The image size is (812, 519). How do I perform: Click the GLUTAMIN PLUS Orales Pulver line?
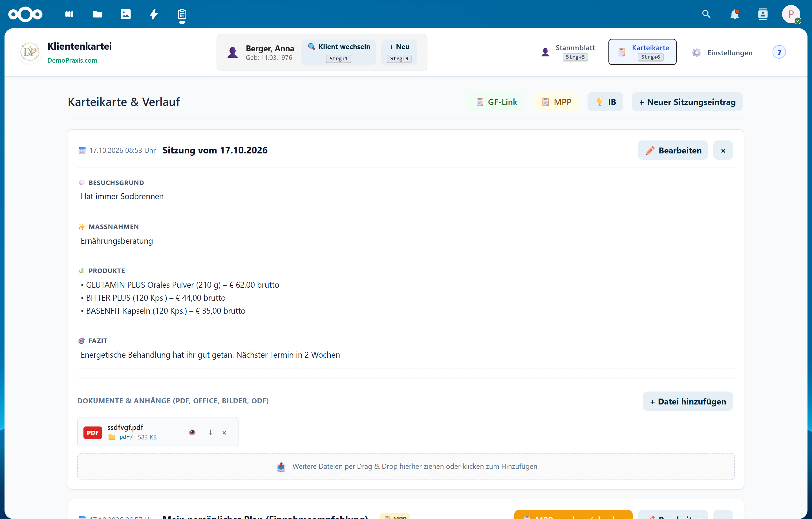(x=180, y=285)
